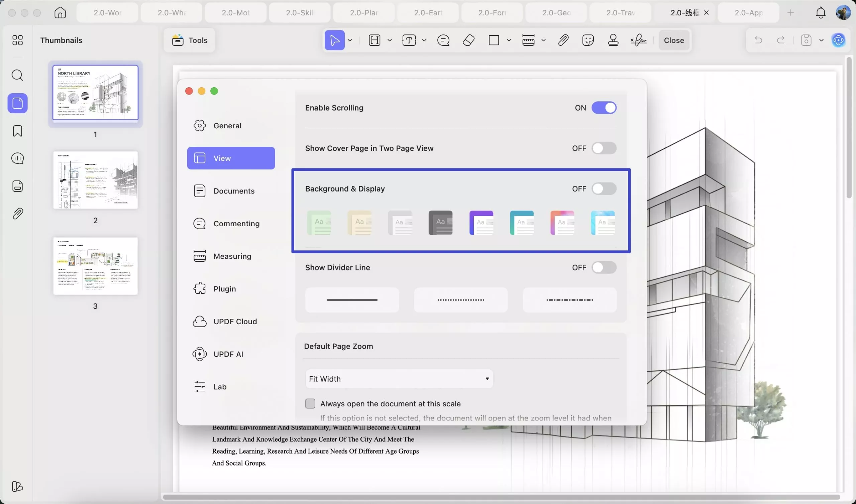Choose the dash-dot divider line style
The image size is (856, 504).
tap(570, 300)
